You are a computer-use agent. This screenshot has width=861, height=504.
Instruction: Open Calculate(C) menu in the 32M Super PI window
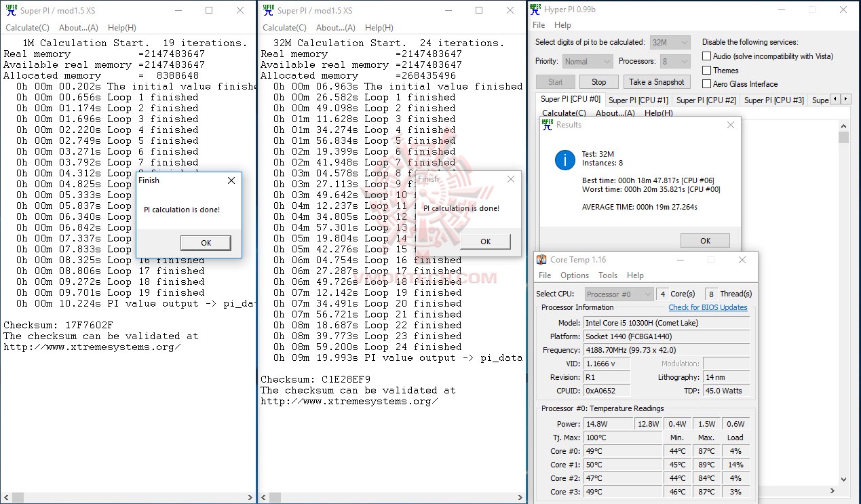coord(284,28)
